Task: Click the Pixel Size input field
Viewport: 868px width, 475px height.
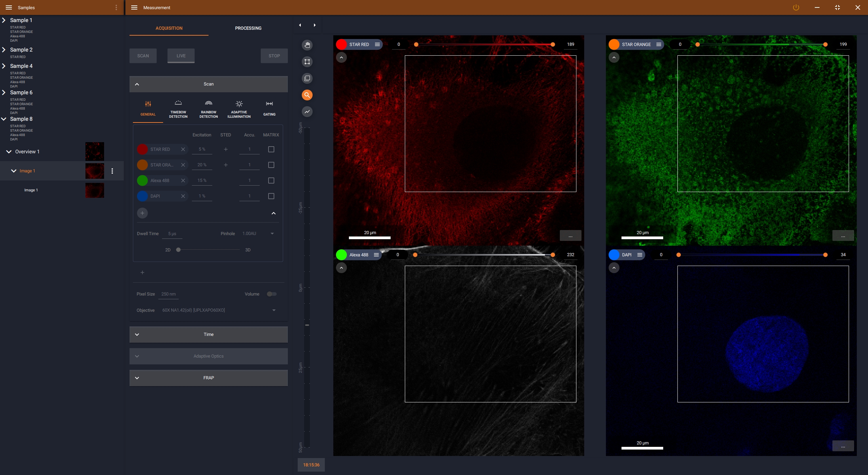Action: coord(169,294)
